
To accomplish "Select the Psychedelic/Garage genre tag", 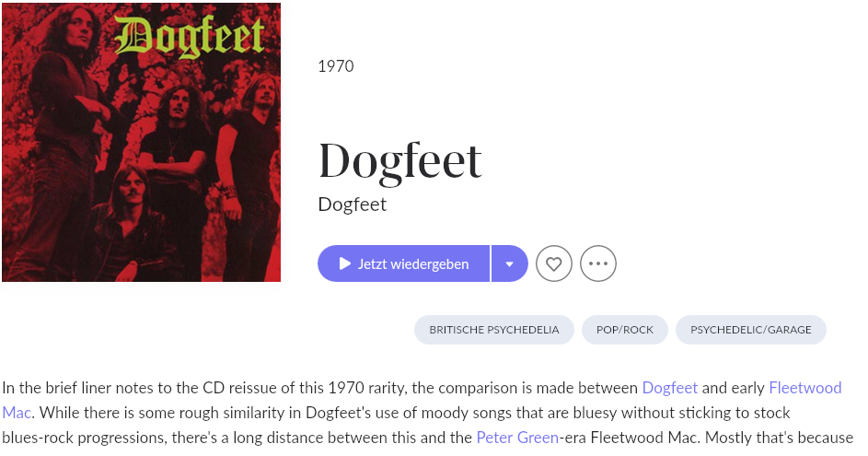I will pos(751,330).
